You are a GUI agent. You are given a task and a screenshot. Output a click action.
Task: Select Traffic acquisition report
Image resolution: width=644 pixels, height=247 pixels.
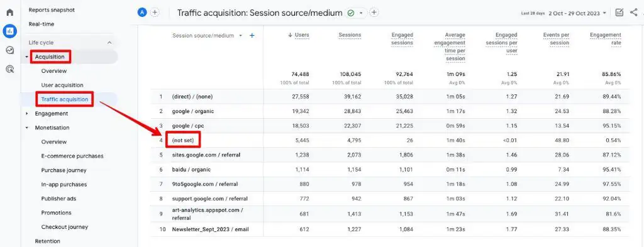[x=65, y=99]
